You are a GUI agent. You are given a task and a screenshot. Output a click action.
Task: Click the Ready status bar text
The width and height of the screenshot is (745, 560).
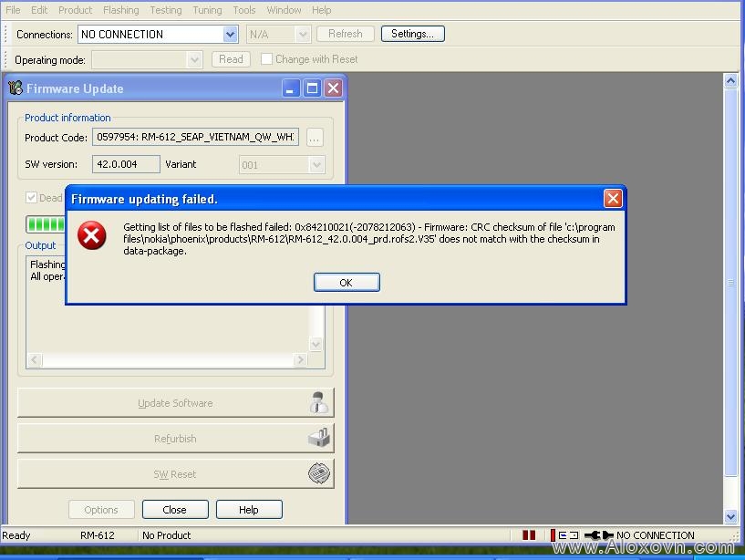click(16, 535)
